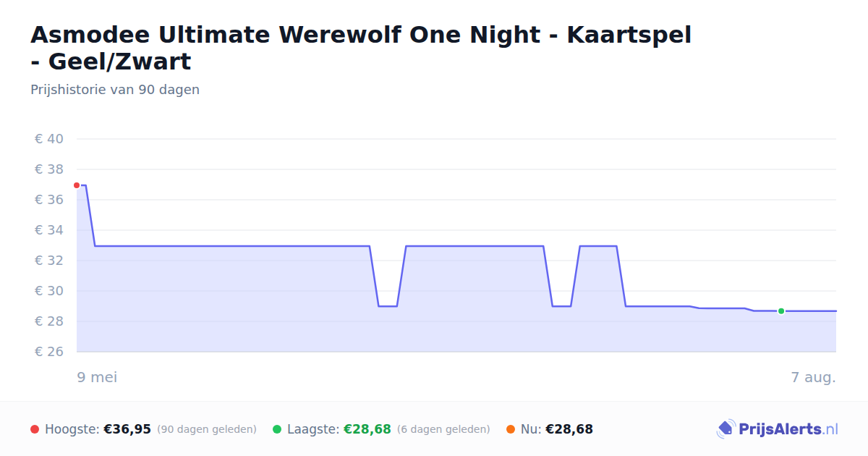Click the 9 mei start date label
The width and height of the screenshot is (868, 456).
click(x=97, y=377)
